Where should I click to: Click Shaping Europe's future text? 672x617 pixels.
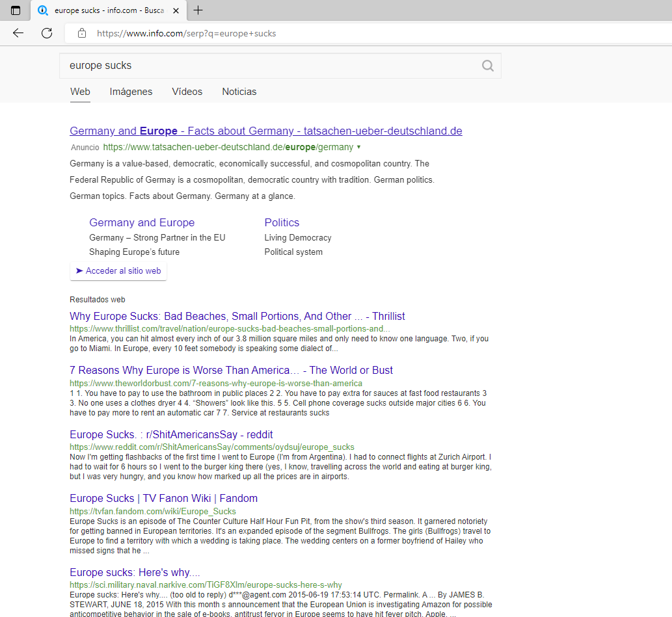134,252
